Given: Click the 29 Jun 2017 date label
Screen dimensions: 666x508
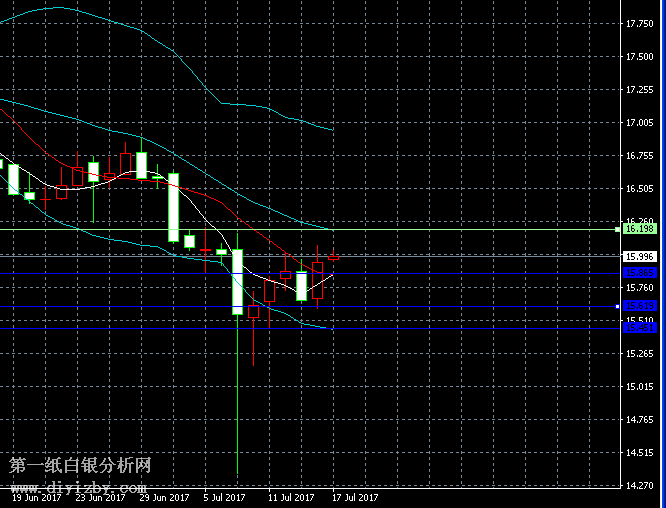Looking at the screenshot, I should pyautogui.click(x=164, y=497).
